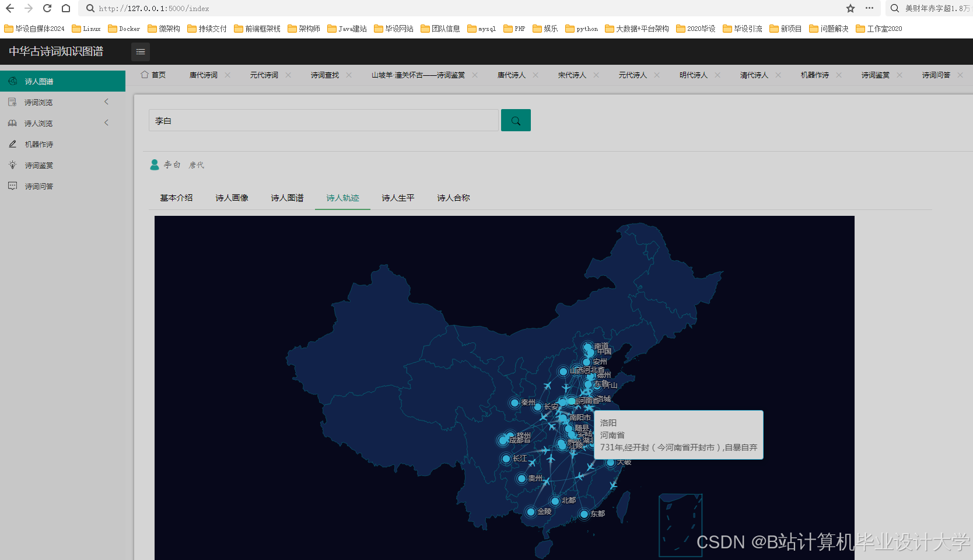Select the 诗人图谱 globe icon in the sidebar
This screenshot has height=560, width=973.
[x=12, y=81]
